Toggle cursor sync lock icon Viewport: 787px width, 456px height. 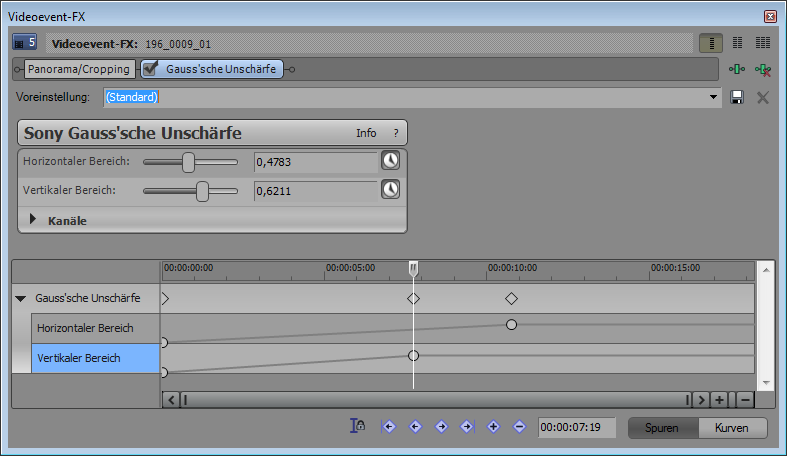pyautogui.click(x=357, y=427)
